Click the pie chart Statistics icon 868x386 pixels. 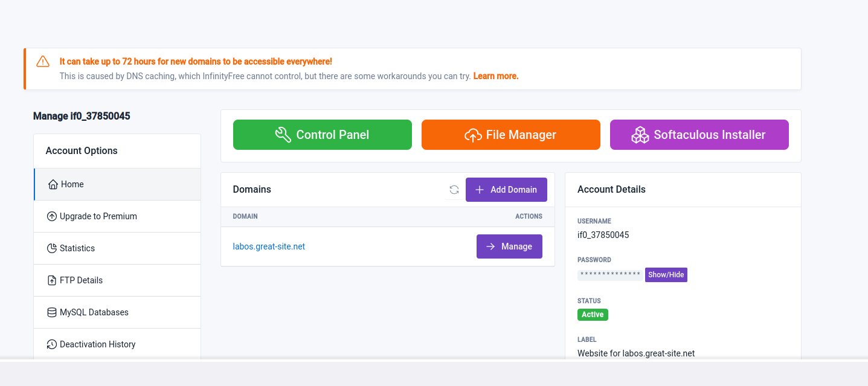pos(52,248)
